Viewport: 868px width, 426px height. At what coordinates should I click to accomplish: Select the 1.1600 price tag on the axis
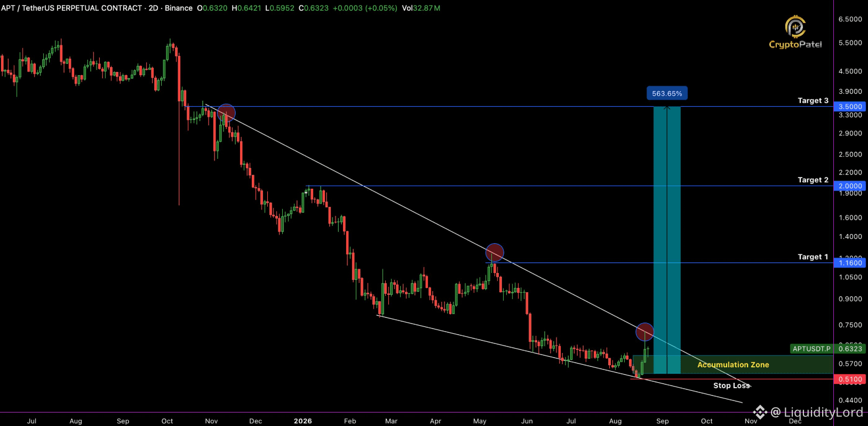pyautogui.click(x=850, y=263)
